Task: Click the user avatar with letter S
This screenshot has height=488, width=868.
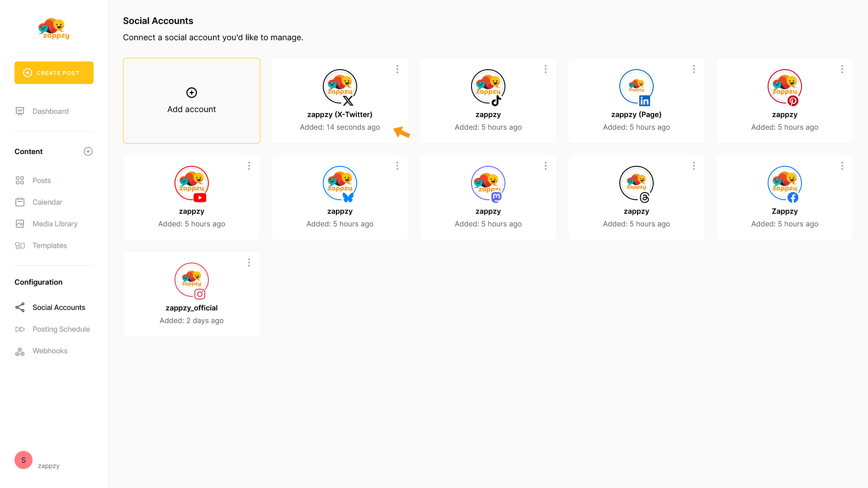Action: coord(24,460)
